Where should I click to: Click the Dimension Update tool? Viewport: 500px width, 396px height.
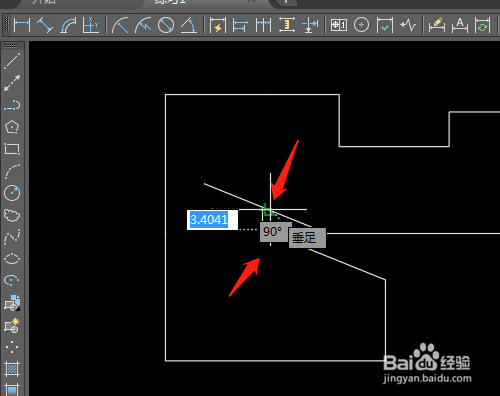coord(482,25)
